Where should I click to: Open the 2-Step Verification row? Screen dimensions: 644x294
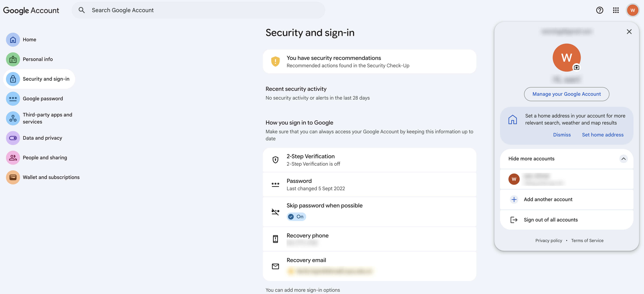coord(369,160)
